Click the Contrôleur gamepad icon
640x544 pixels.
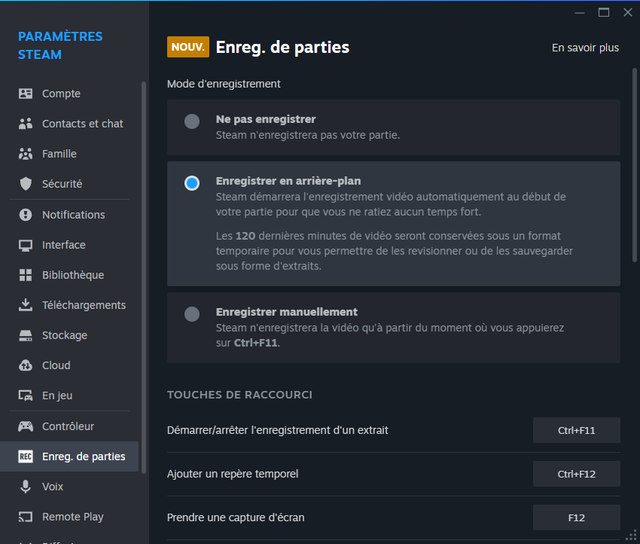pyautogui.click(x=25, y=426)
